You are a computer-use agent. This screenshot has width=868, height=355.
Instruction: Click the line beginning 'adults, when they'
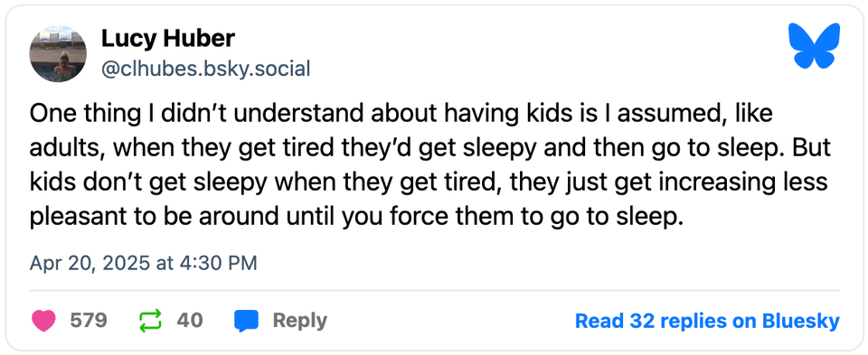pos(430,149)
